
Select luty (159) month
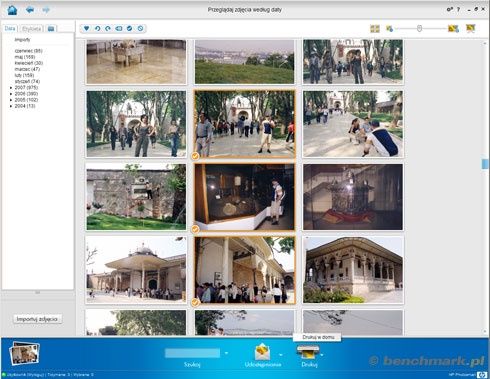(24, 75)
